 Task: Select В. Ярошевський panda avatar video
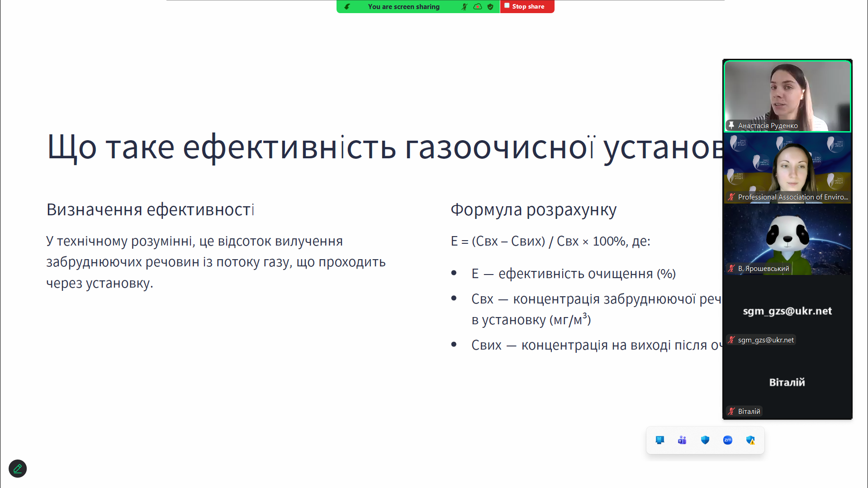point(787,239)
